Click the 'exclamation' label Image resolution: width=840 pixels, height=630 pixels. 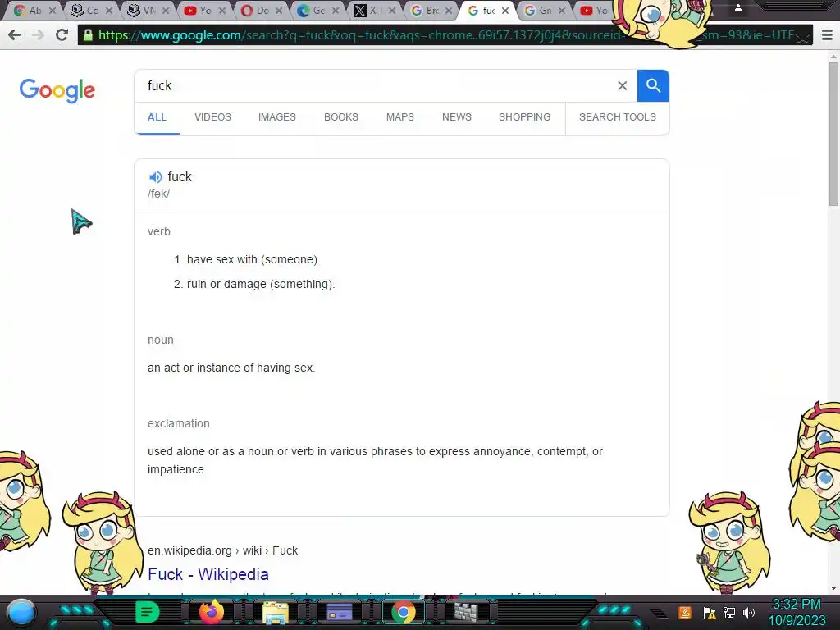pyautogui.click(x=178, y=423)
